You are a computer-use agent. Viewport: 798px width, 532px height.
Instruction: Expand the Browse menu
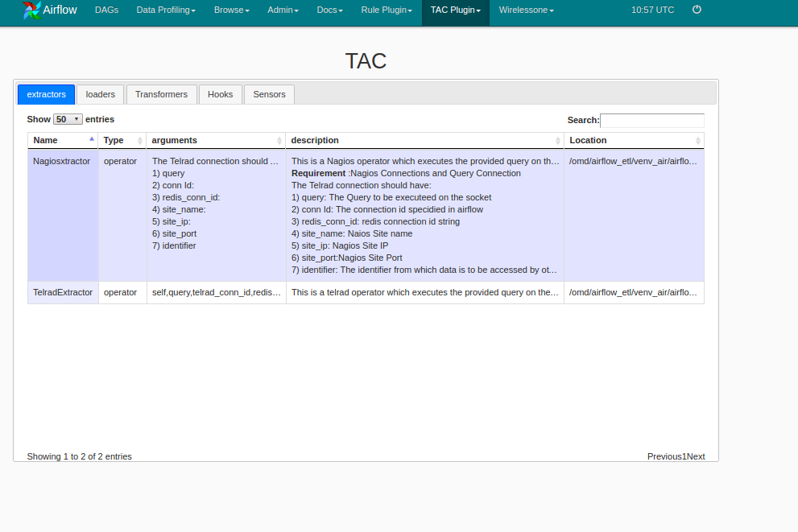coord(232,10)
